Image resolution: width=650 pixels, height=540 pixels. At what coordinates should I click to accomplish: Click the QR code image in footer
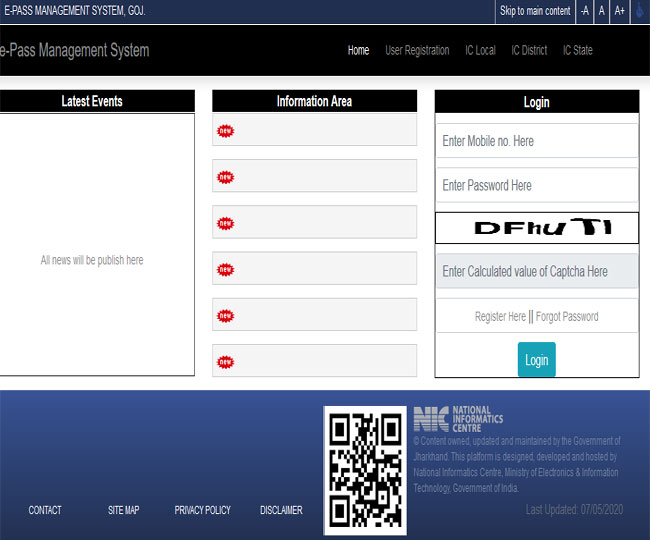point(365,470)
